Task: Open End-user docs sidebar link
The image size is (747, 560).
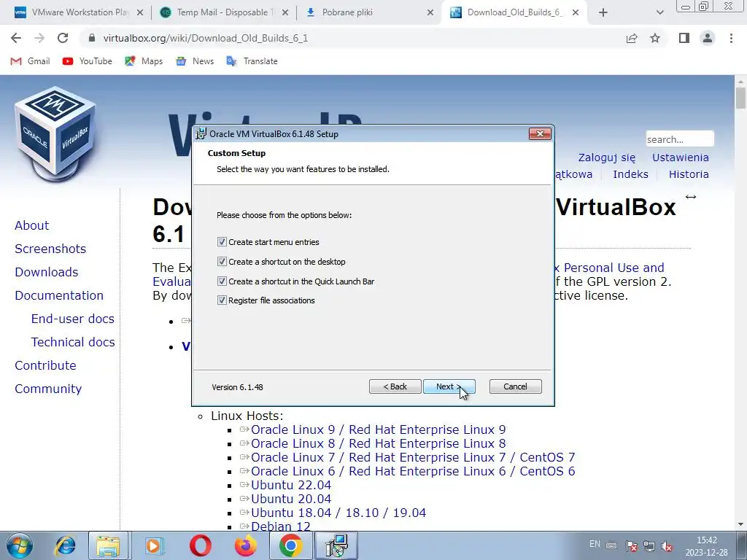Action: click(73, 319)
